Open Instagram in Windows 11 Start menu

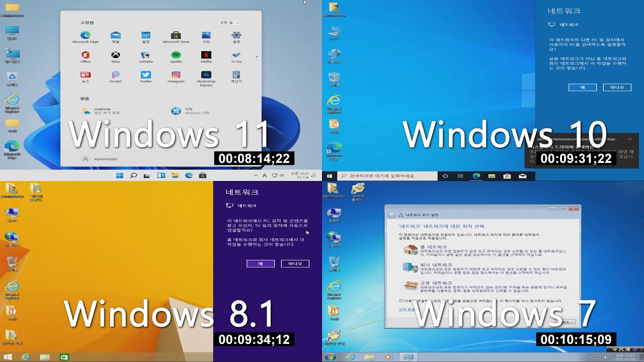(x=176, y=77)
